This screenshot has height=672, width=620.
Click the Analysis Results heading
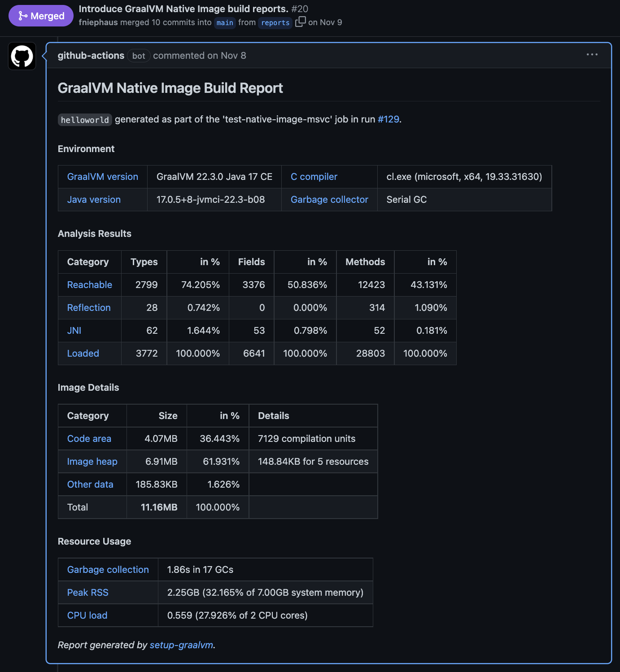click(95, 234)
